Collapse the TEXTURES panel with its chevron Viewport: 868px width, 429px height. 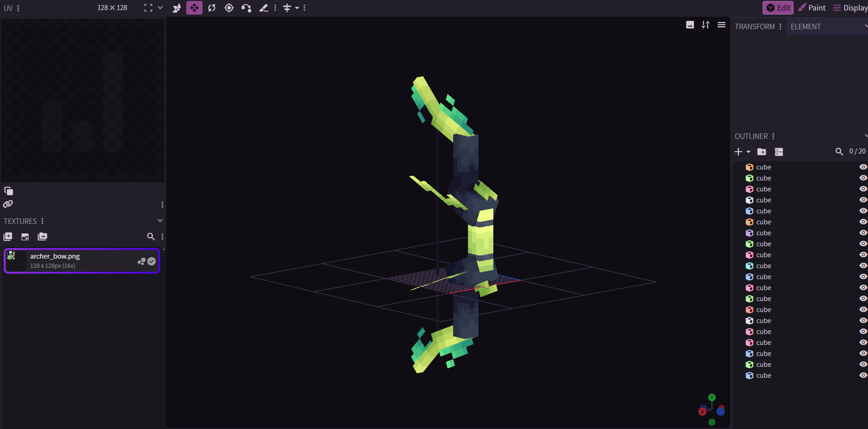[x=160, y=221]
